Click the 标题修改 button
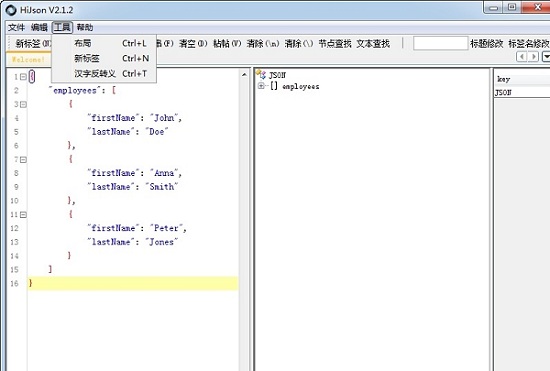The height and width of the screenshot is (371, 550). (487, 43)
